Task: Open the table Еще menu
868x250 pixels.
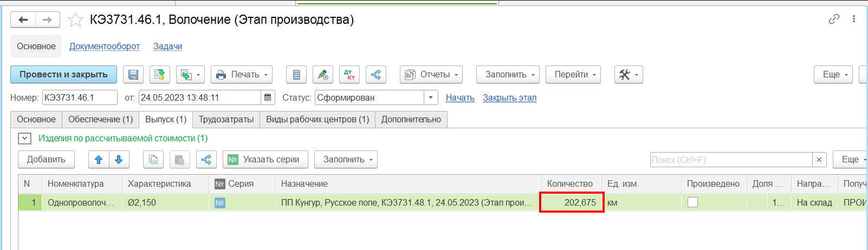Action: pyautogui.click(x=851, y=160)
